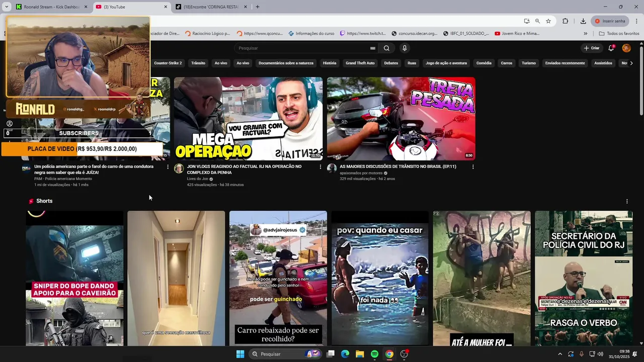Switch to the TikTok Encontre CORINGA tab

coord(211,7)
